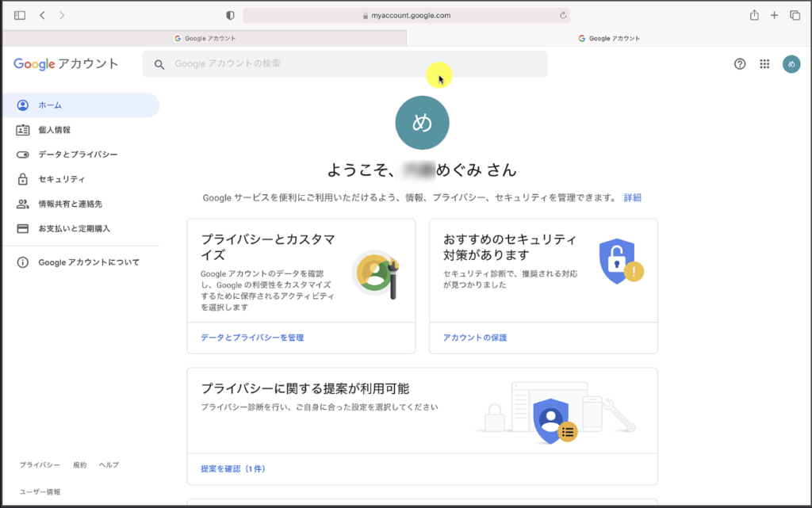Image resolution: width=812 pixels, height=508 pixels.
Task: Click 提案を確認（1 件）link
Action: (x=233, y=468)
